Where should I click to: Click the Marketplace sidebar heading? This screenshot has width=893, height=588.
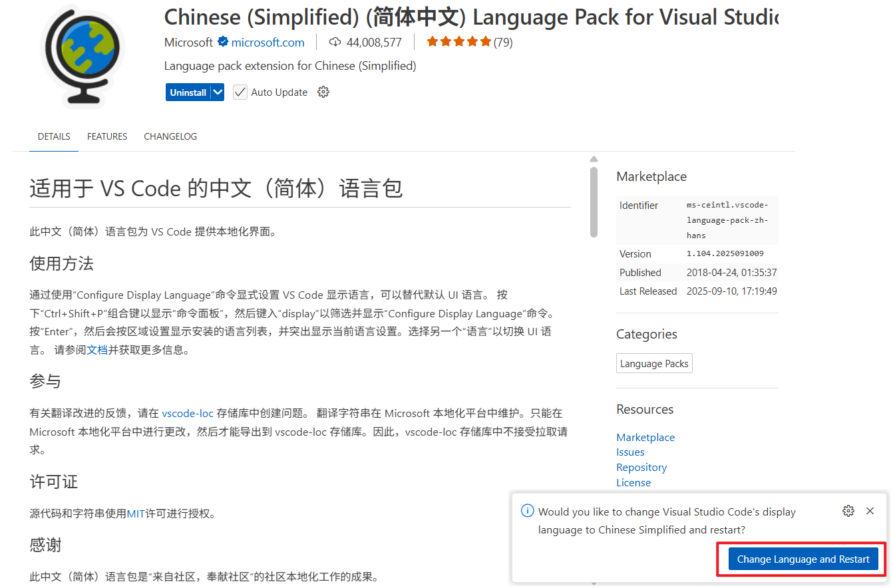pos(651,176)
